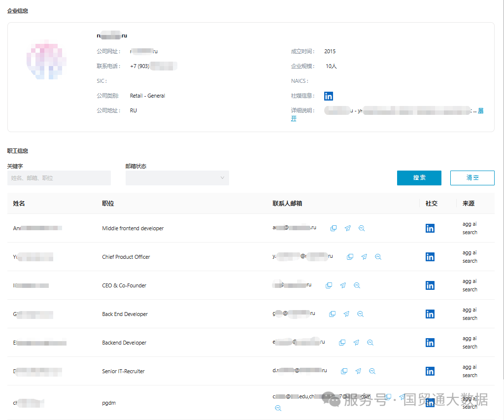
Task: Open company LinkedIn icon next to 社媒信息
Action: tap(329, 96)
